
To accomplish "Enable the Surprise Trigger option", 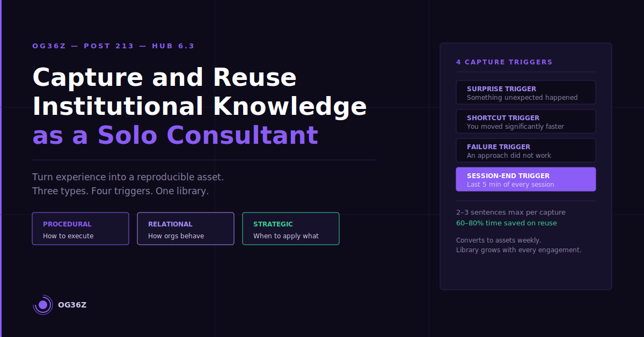I will click(x=525, y=92).
